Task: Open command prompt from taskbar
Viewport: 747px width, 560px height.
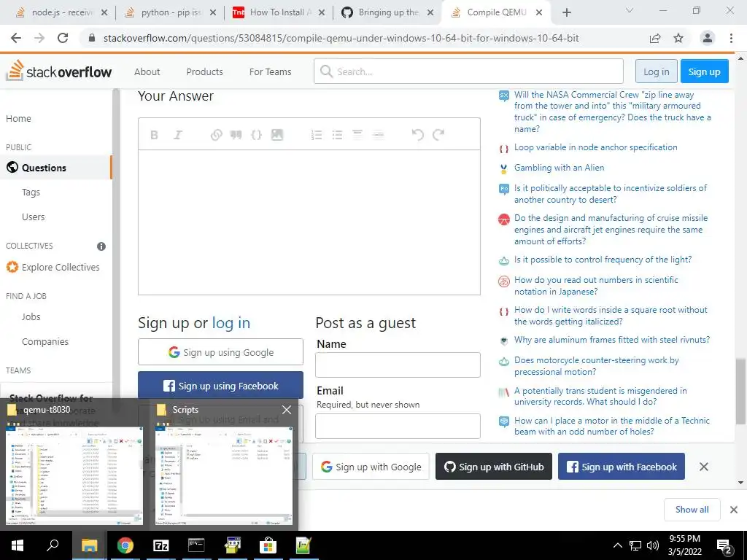Action: (196, 545)
